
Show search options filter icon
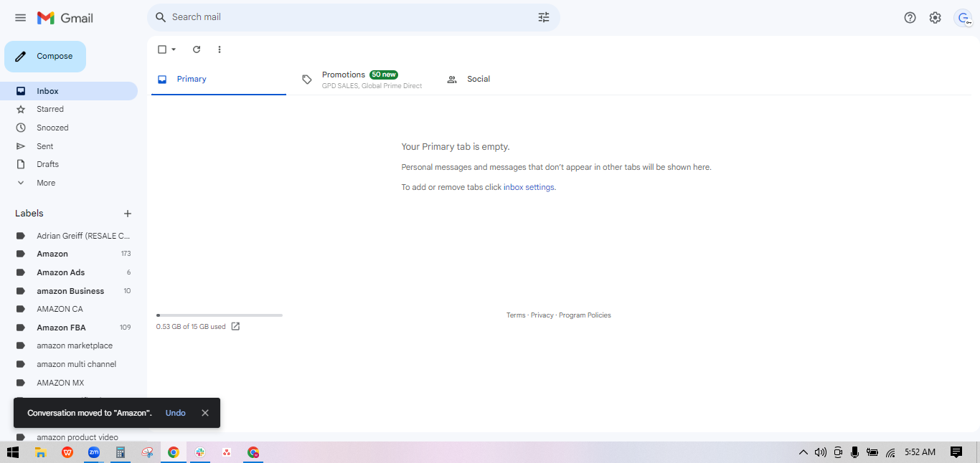[x=544, y=17]
